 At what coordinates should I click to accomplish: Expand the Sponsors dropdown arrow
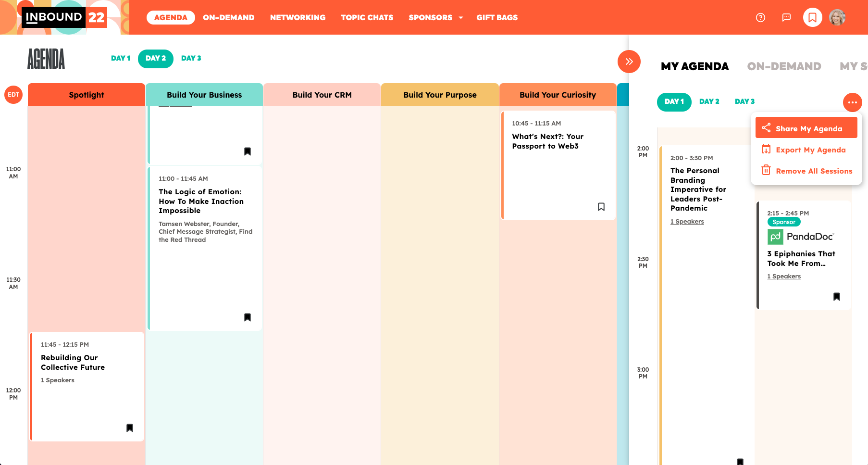(x=461, y=18)
